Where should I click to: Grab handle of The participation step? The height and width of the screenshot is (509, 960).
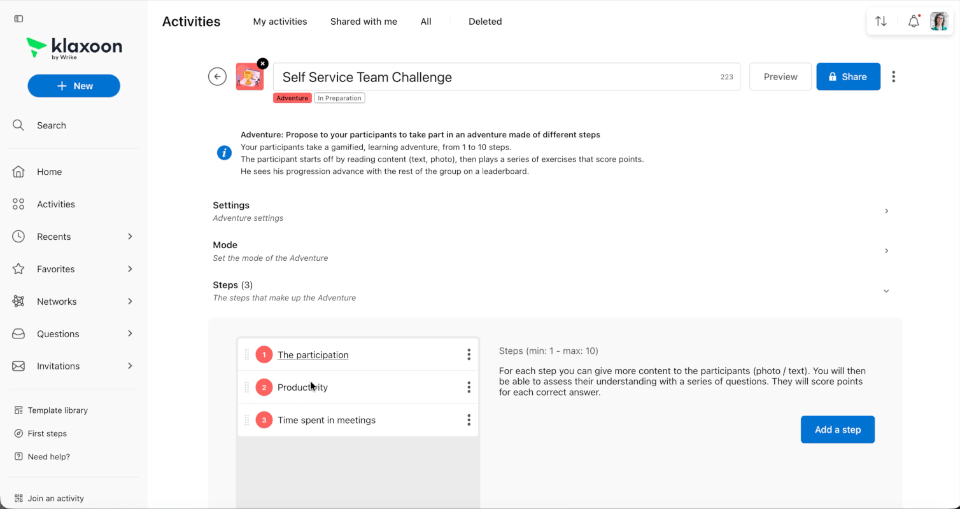pos(247,355)
